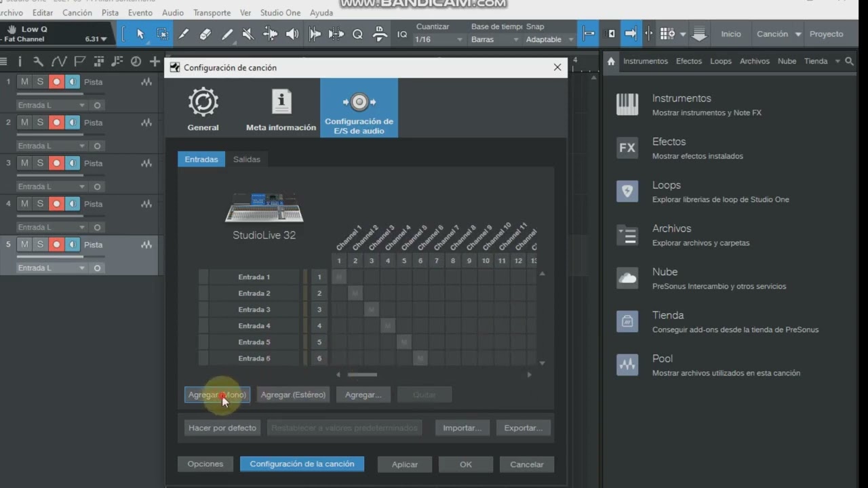Switch to the Entradas tab
Viewport: 868px width, 488px height.
point(201,159)
